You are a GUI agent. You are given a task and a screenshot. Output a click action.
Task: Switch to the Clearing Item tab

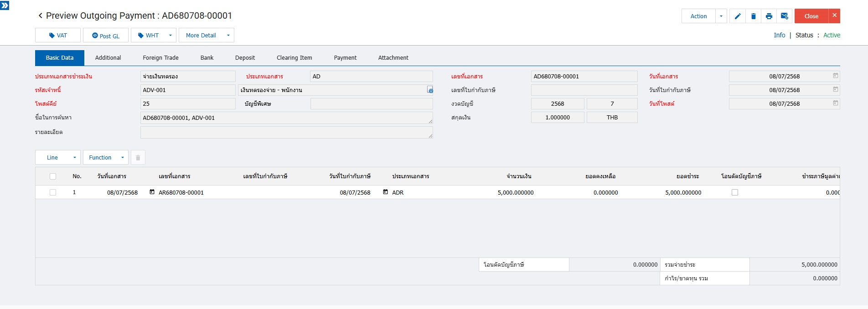click(294, 58)
